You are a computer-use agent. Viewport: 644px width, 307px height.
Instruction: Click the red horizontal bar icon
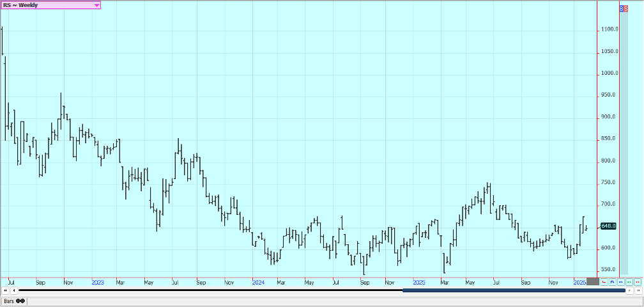pos(638,282)
